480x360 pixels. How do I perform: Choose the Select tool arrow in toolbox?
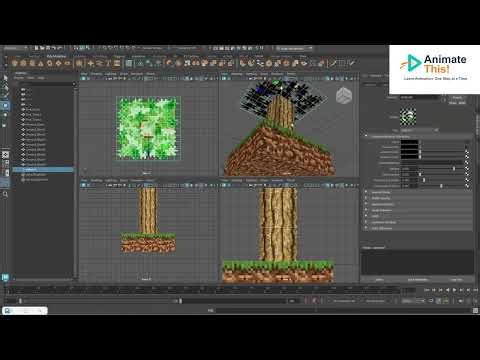click(5, 78)
